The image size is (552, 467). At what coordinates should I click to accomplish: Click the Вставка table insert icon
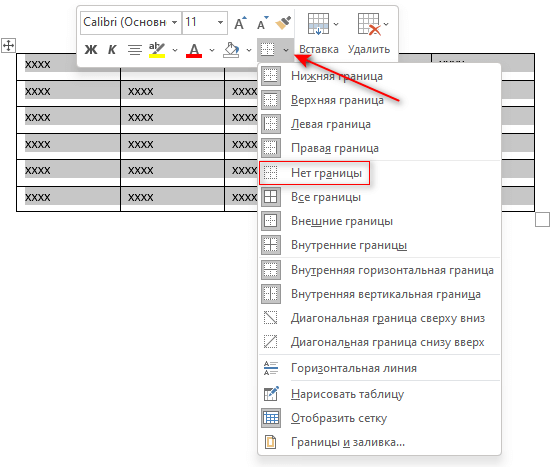[318, 24]
